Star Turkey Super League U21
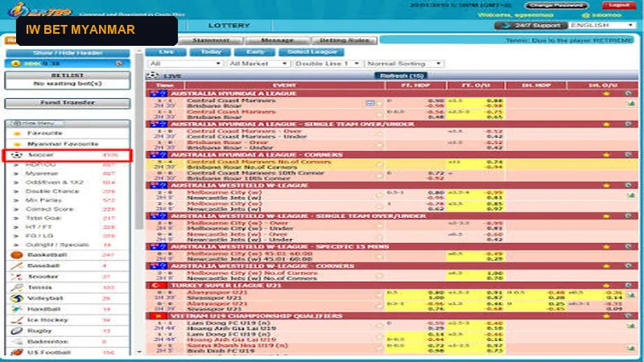The image size is (644, 362). (606, 286)
